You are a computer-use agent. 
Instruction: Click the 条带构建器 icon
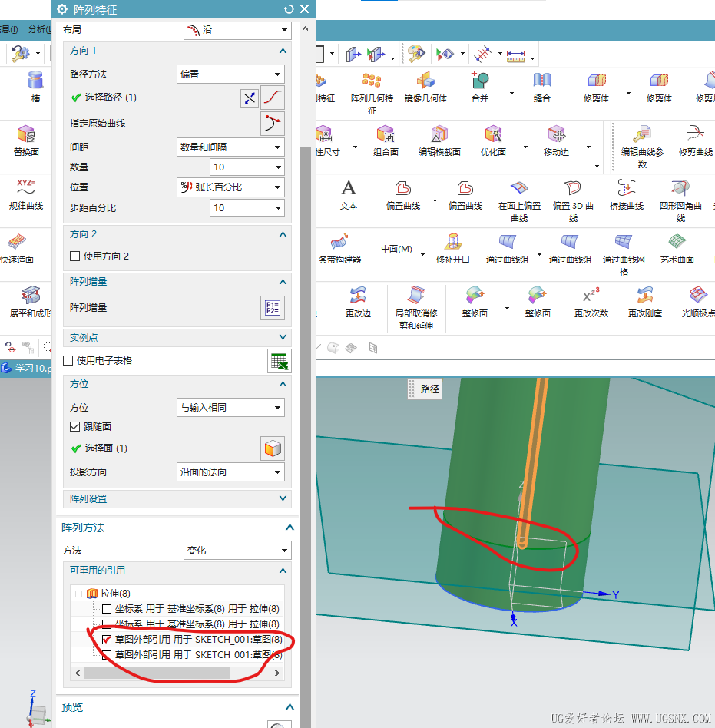339,241
